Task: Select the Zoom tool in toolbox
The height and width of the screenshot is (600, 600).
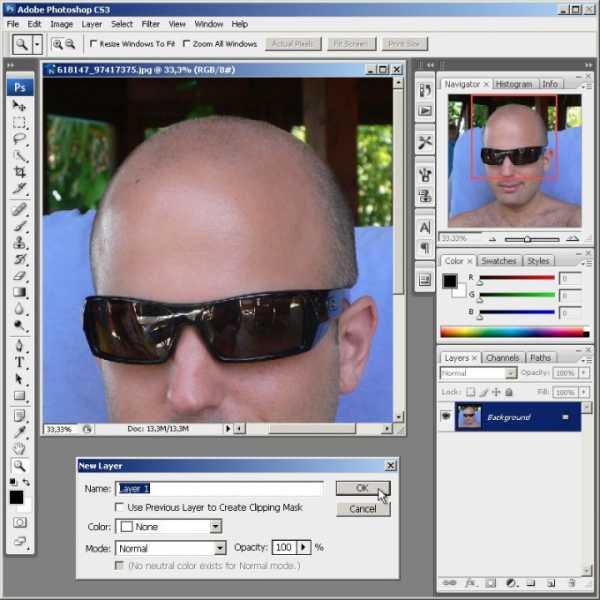Action: coord(19,466)
